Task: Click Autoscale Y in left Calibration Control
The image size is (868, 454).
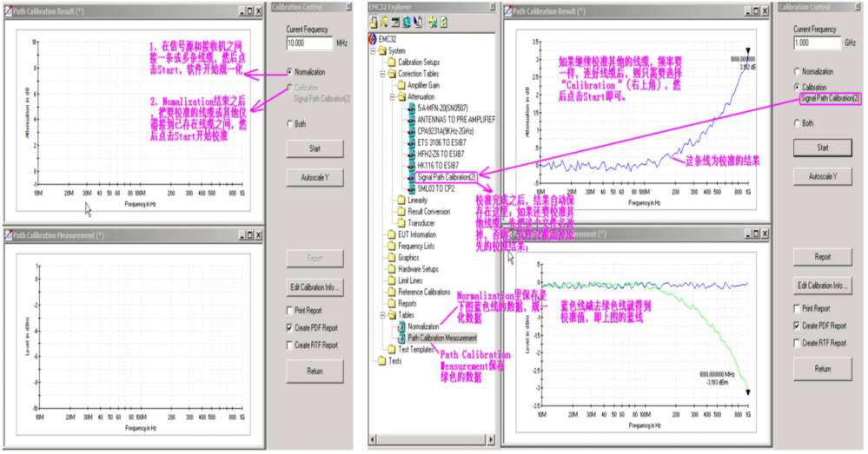Action: [x=315, y=177]
